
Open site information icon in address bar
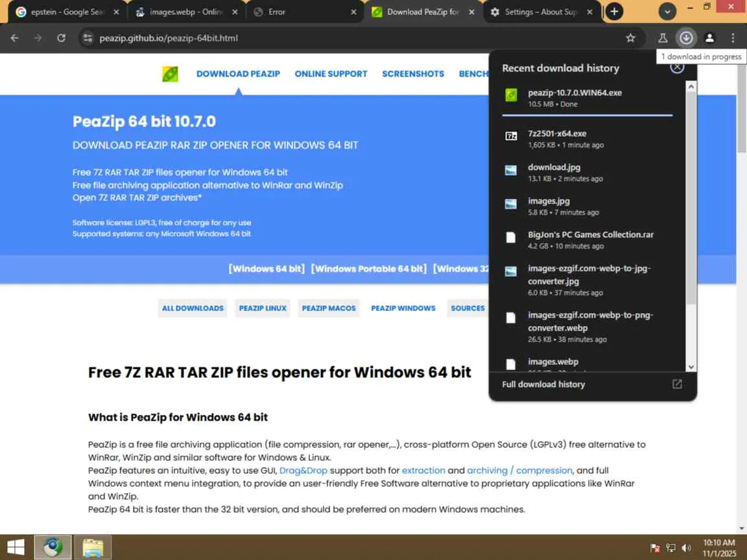(88, 38)
